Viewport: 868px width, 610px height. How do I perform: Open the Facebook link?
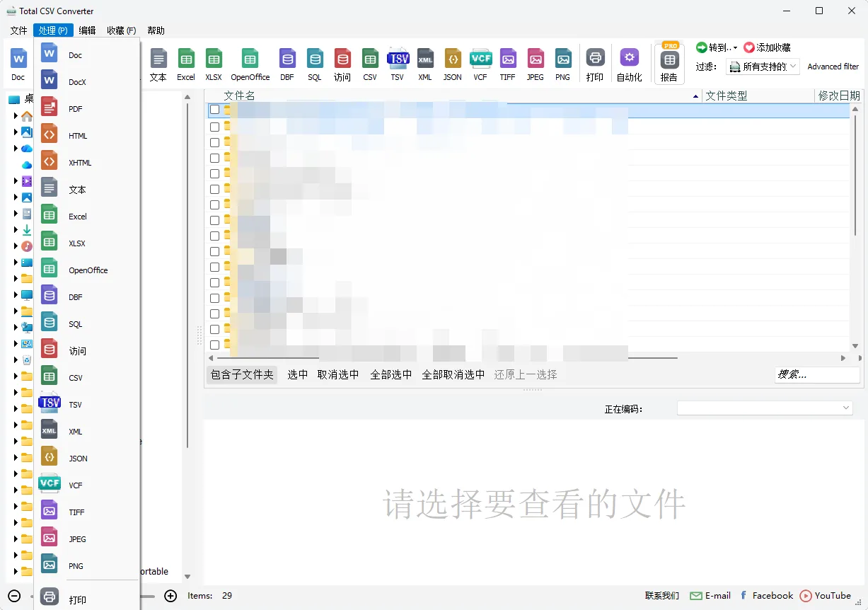tap(766, 596)
